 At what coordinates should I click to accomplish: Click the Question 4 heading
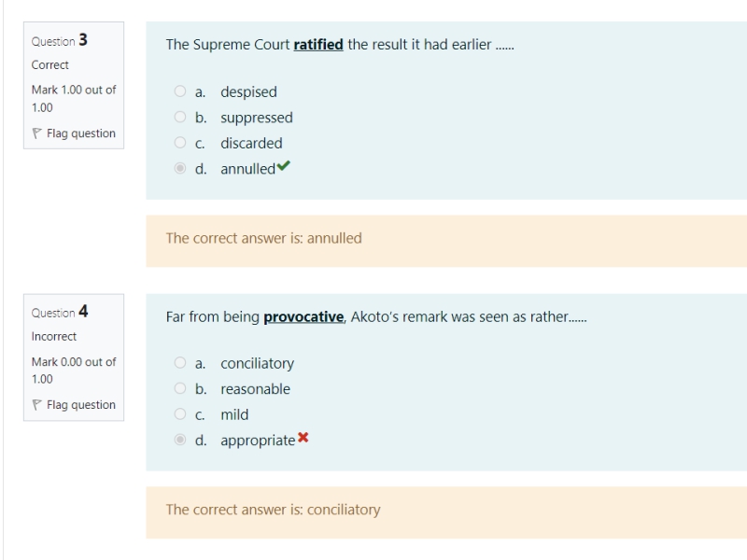[x=60, y=313]
